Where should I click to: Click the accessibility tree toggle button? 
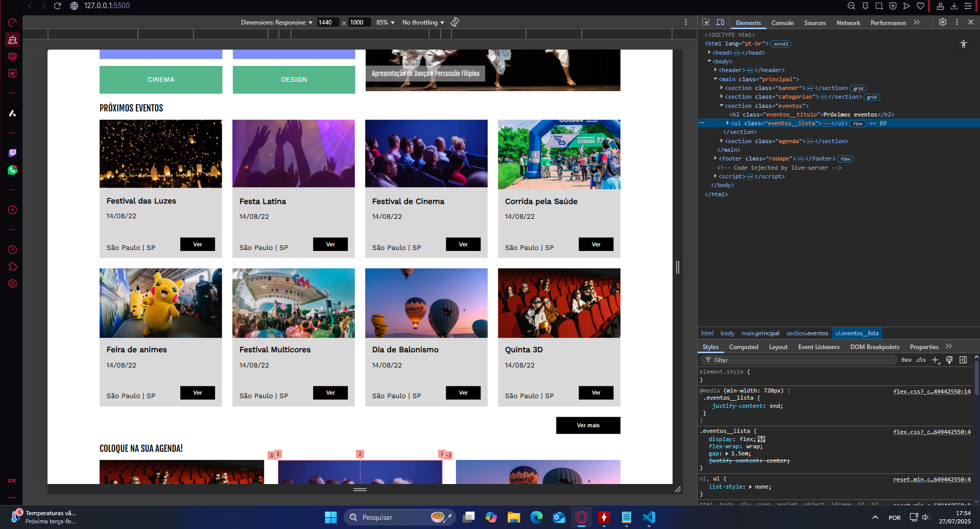click(x=964, y=44)
